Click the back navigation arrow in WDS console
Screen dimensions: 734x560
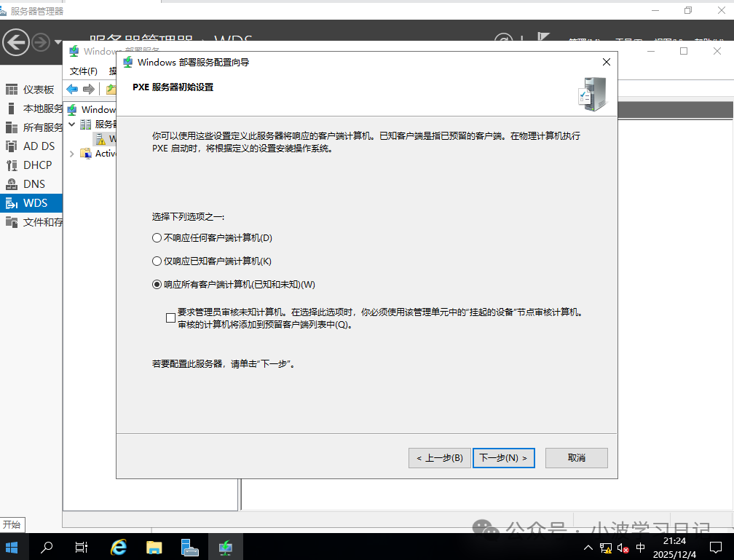(72, 89)
